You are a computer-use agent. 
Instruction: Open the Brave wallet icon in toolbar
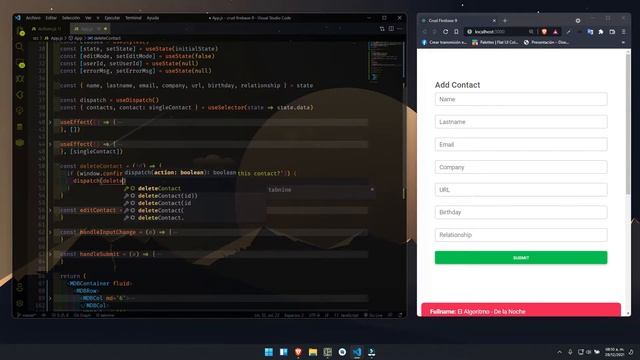click(x=612, y=31)
